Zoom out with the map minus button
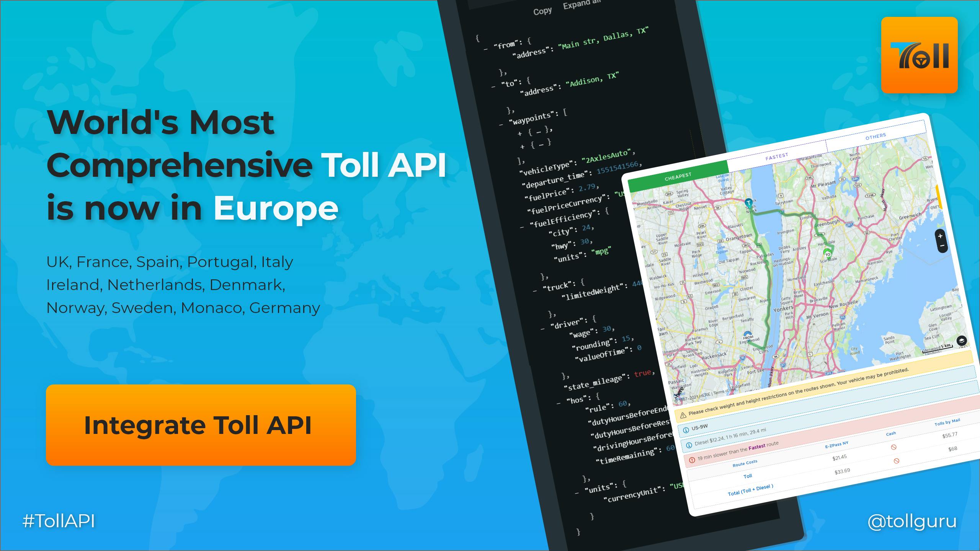Viewport: 980px width, 551px height. pyautogui.click(x=942, y=246)
